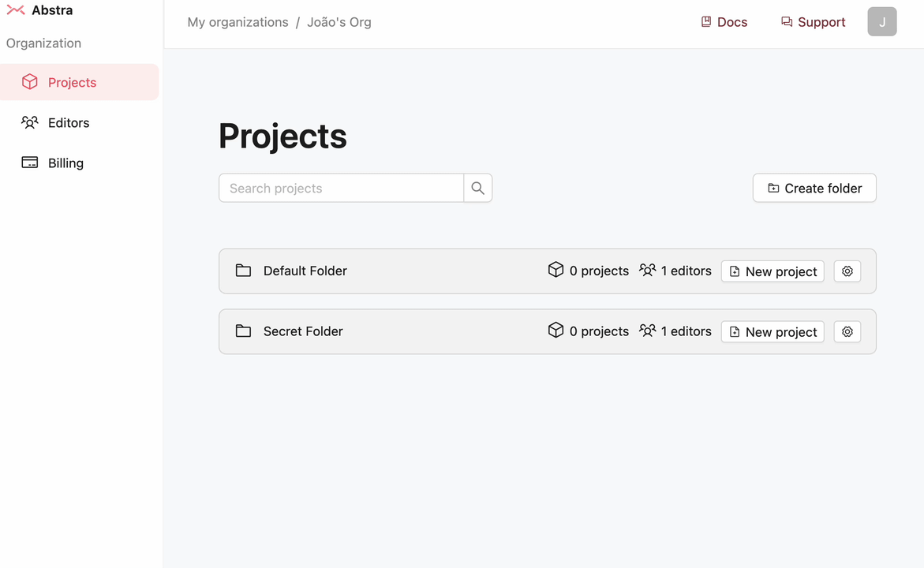Viewport: 924px width, 568px height.
Task: Open settings gear for Secret Folder
Action: (847, 331)
